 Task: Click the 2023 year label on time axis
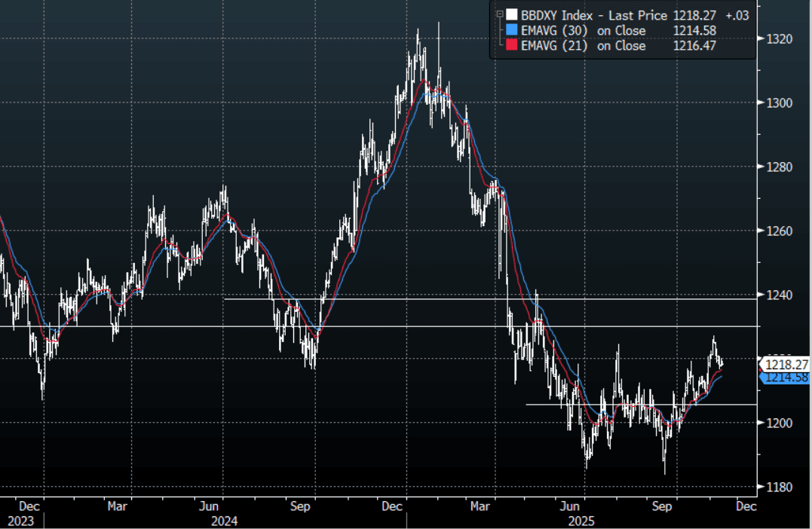coord(20,521)
